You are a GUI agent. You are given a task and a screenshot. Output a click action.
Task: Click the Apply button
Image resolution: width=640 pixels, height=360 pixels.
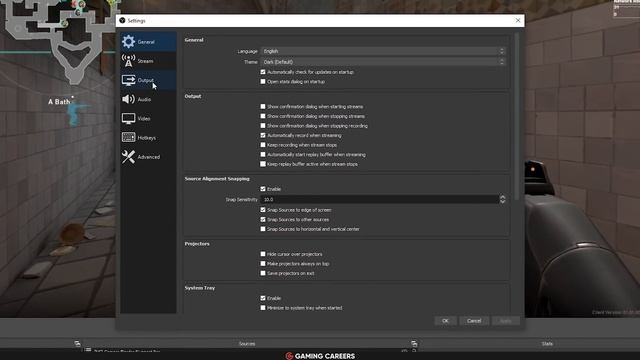click(506, 321)
